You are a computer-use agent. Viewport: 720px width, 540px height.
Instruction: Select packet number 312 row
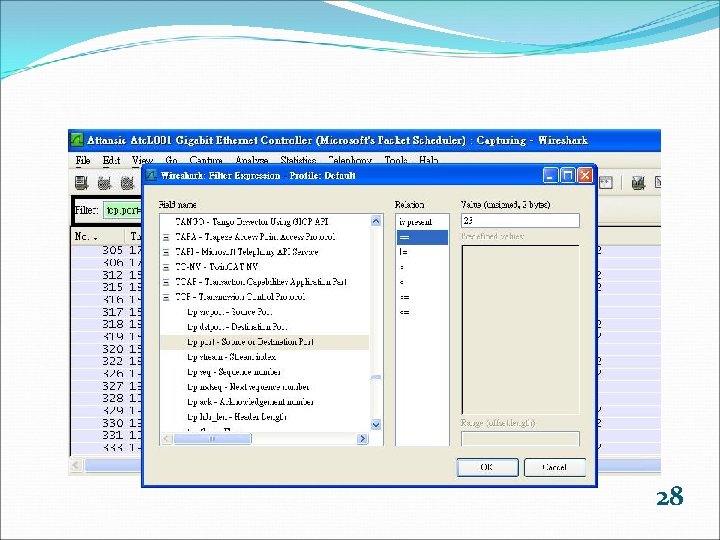(107, 275)
